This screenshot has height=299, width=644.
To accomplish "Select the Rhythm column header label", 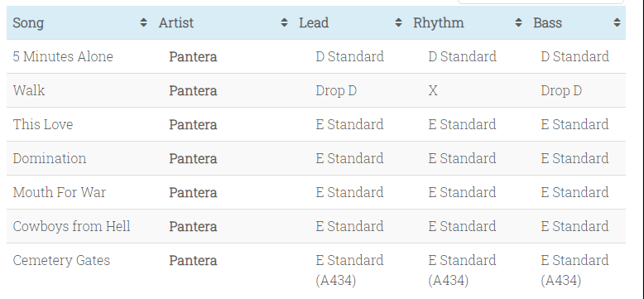I will 438,22.
